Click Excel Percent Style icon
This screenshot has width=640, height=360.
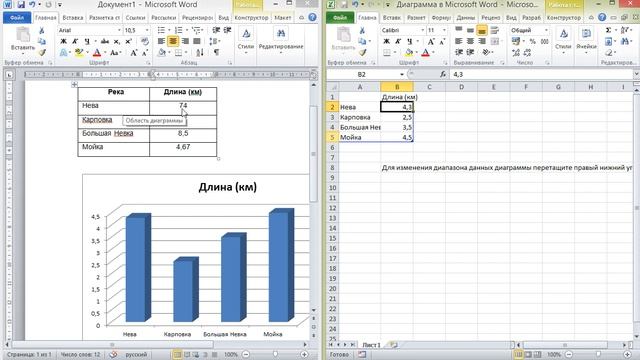click(x=533, y=41)
